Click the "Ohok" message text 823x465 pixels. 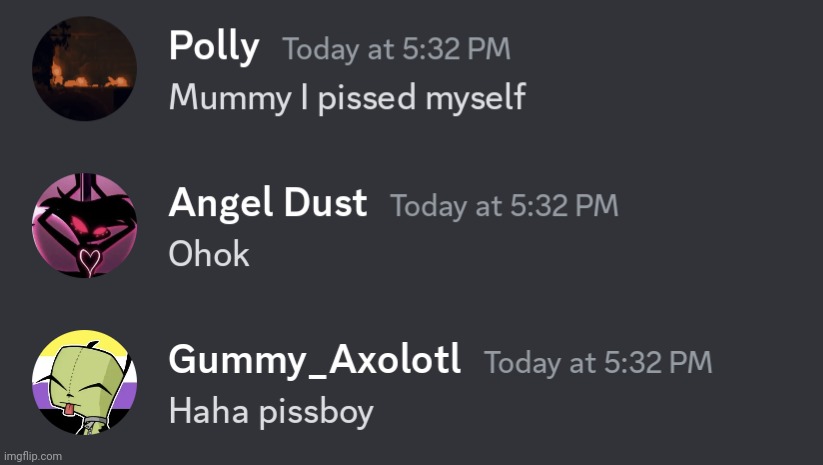208,254
